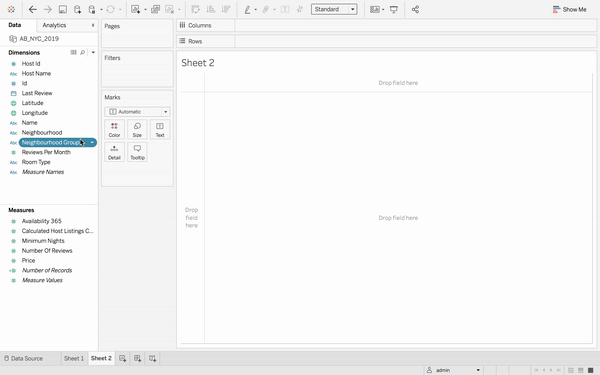The height and width of the screenshot is (375, 600).
Task: Expand the New Worksheet dropdown arrow
Action: pyautogui.click(x=145, y=10)
